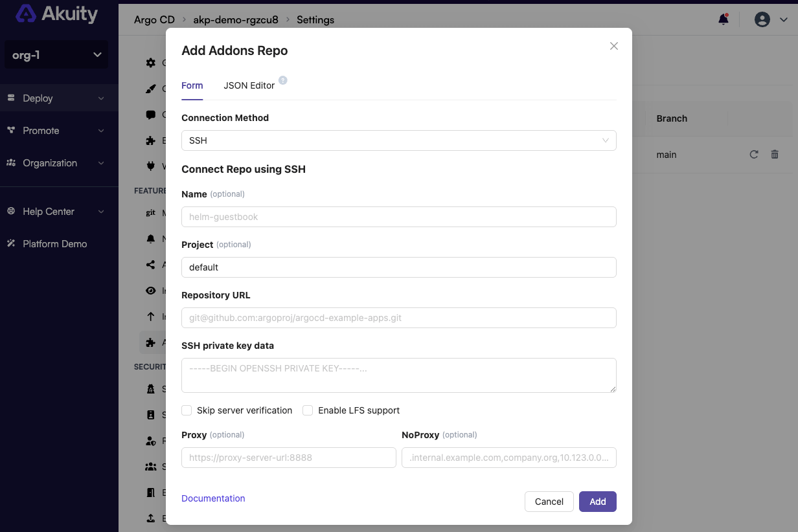Open the user avatar account icon
798x532 pixels.
coord(762,19)
